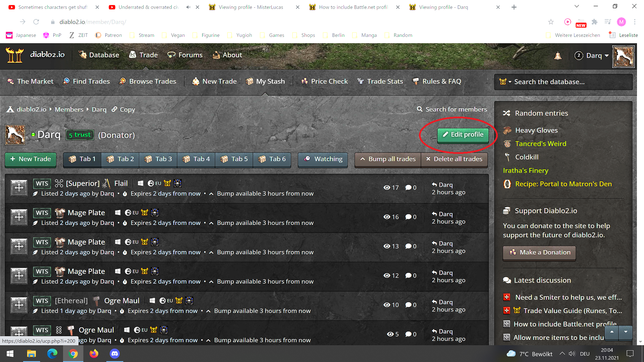The height and width of the screenshot is (362, 644).
Task: Switch to stash Tab 3
Action: pyautogui.click(x=158, y=159)
